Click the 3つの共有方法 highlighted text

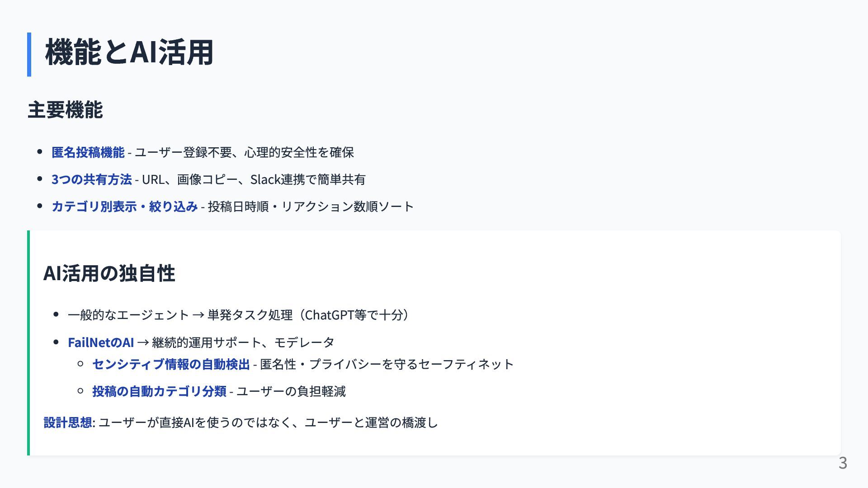(92, 179)
